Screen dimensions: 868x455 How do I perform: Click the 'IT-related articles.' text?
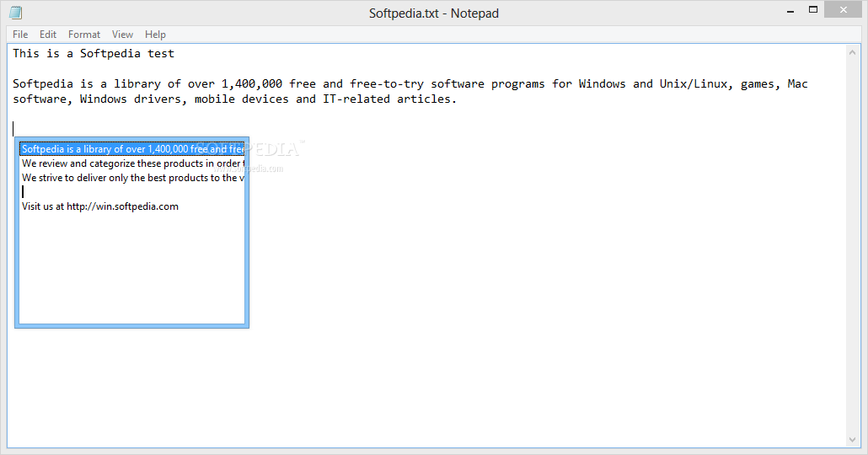pyautogui.click(x=389, y=99)
